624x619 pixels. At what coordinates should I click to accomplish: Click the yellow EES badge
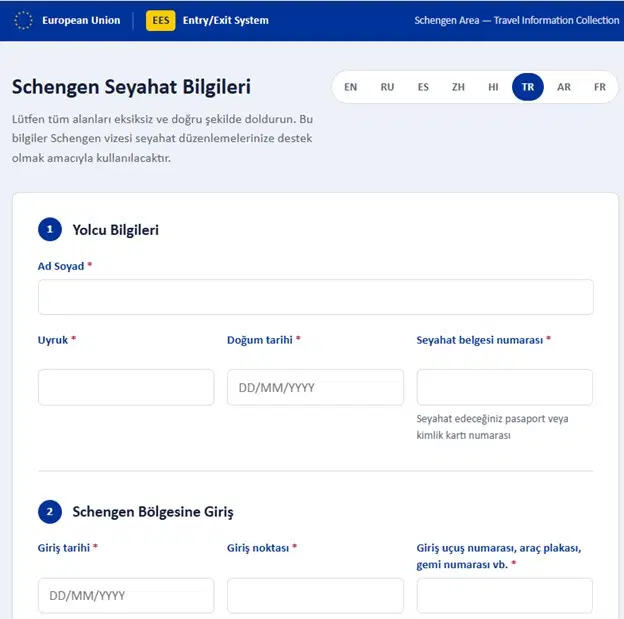click(x=160, y=20)
